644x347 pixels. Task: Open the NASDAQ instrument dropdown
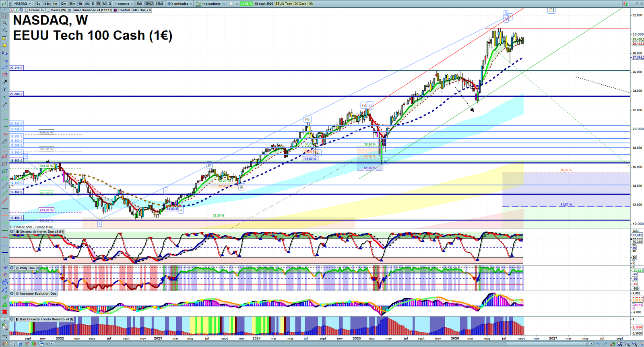(x=23, y=4)
